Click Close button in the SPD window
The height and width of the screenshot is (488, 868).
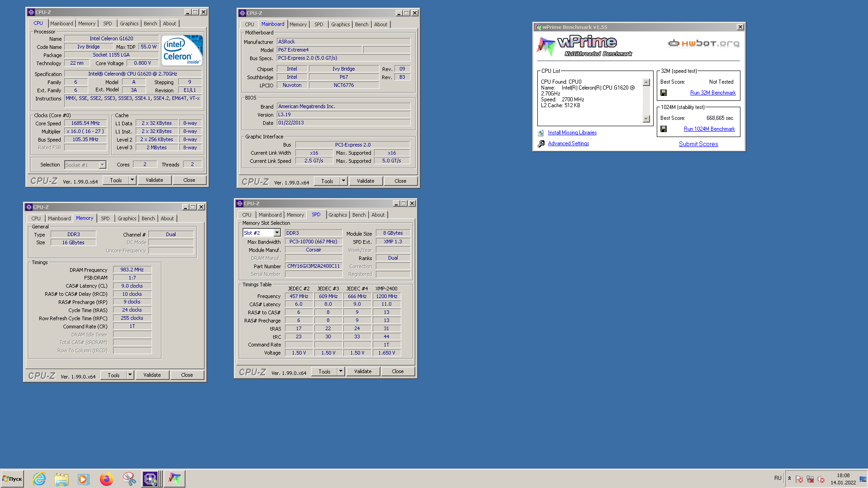point(398,371)
